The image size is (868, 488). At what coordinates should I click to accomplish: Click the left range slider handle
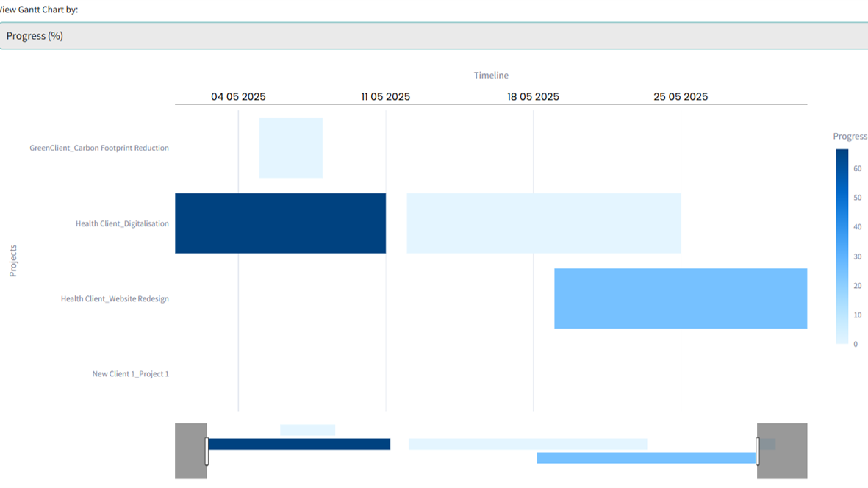[x=207, y=451]
